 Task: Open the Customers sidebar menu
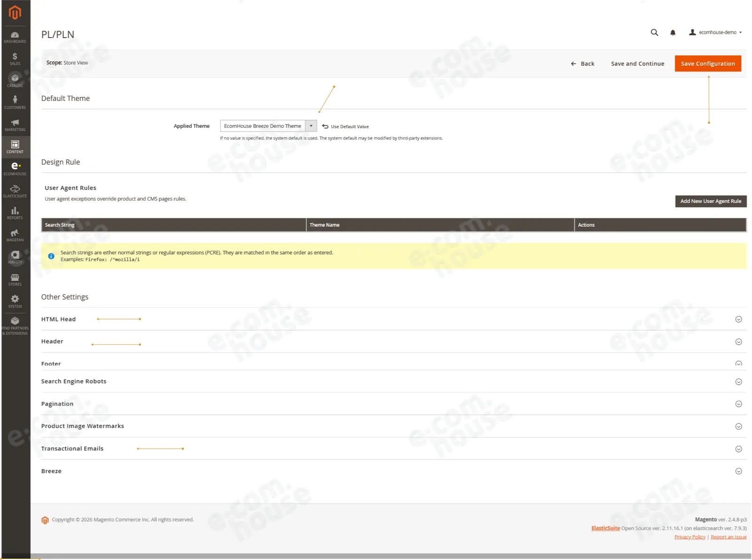pos(15,103)
